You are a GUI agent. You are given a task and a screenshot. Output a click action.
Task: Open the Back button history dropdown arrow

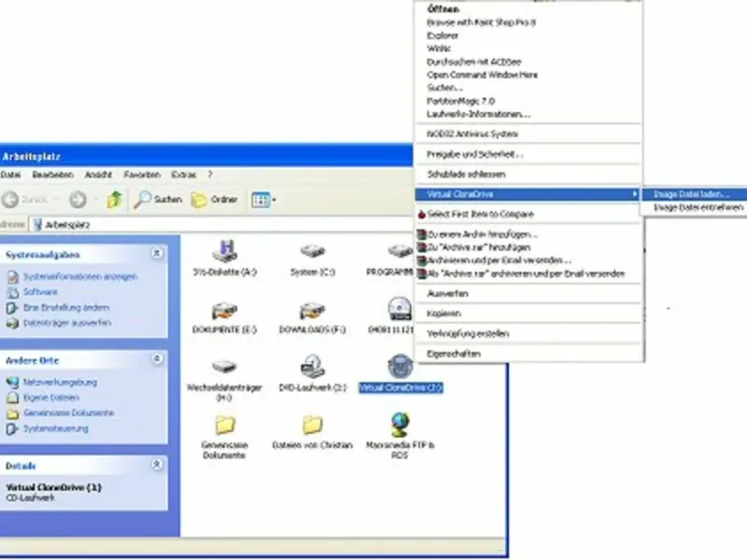pyautogui.click(x=56, y=200)
